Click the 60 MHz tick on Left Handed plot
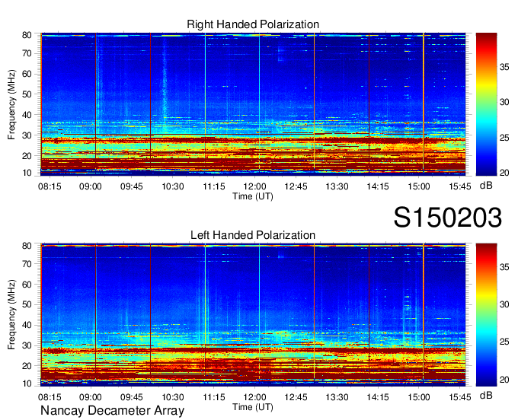 [x=27, y=285]
